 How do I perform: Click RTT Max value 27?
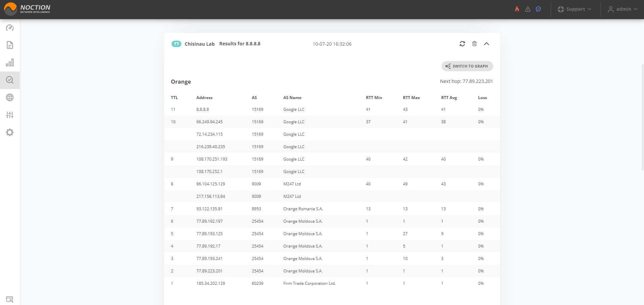click(x=405, y=234)
